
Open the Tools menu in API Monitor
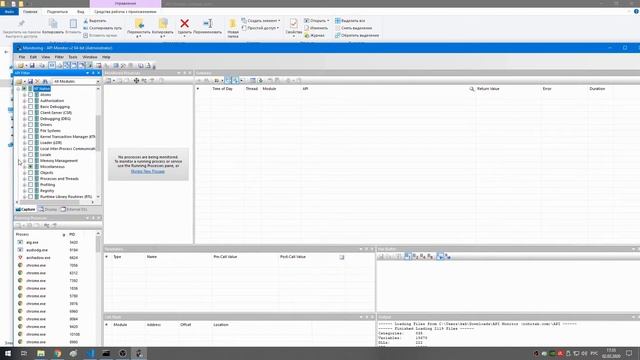click(x=73, y=57)
